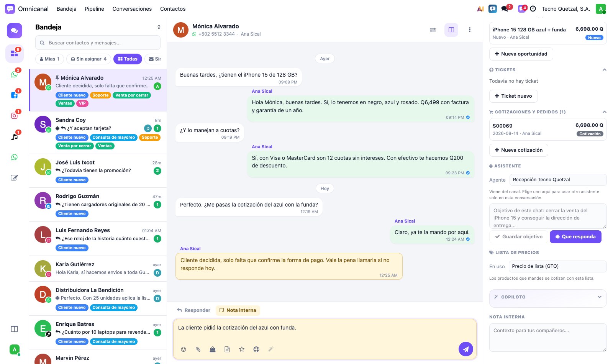613x364 pixels.
Task: Select the Nota interna tab
Action: (x=238, y=310)
